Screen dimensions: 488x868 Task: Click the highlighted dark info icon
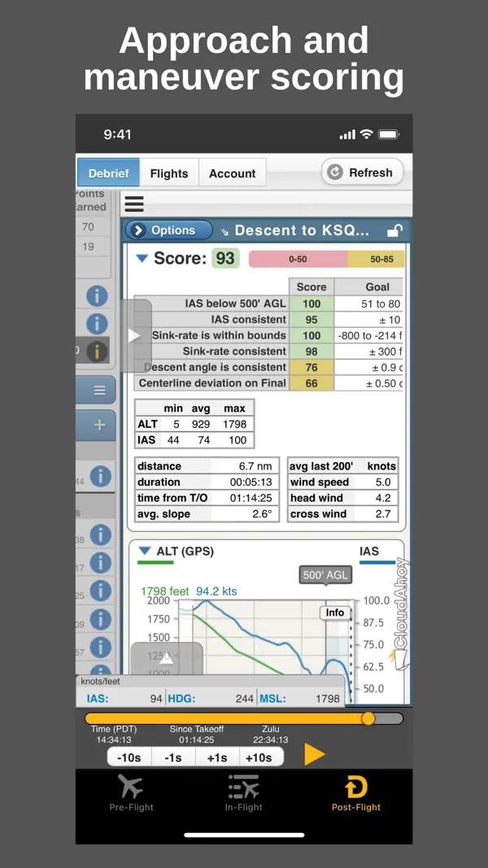[x=97, y=351]
